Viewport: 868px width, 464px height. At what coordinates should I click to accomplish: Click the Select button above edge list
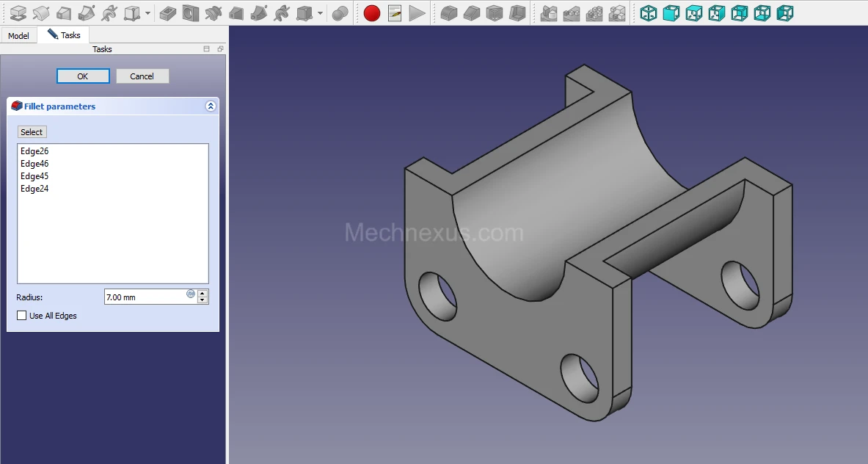tap(32, 132)
